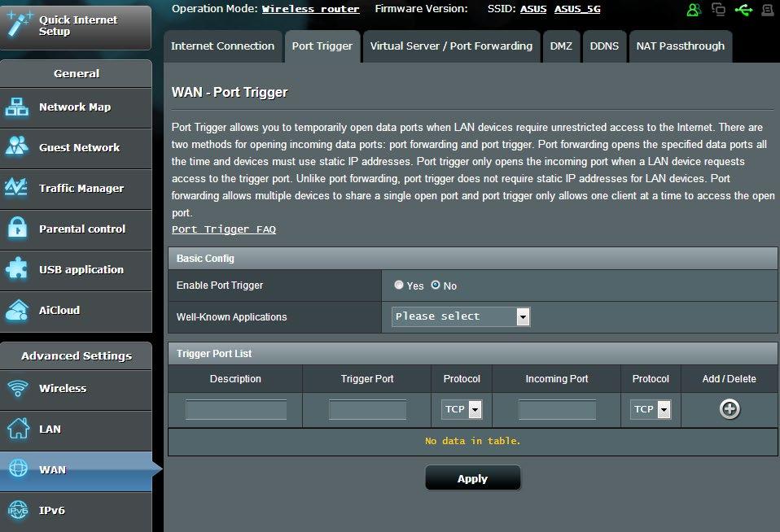
Task: Click the IPv6 globe icon
Action: [x=19, y=510]
